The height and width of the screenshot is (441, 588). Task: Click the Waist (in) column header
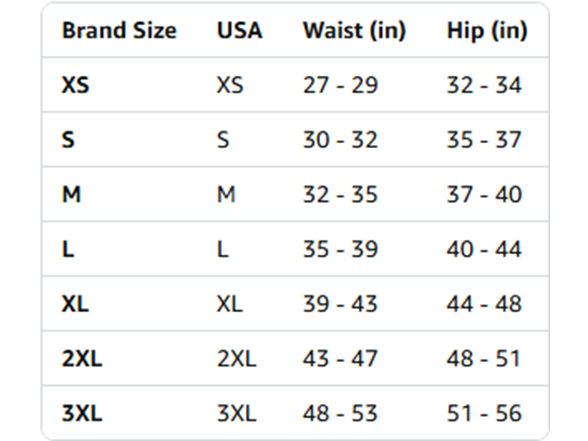pos(354,30)
